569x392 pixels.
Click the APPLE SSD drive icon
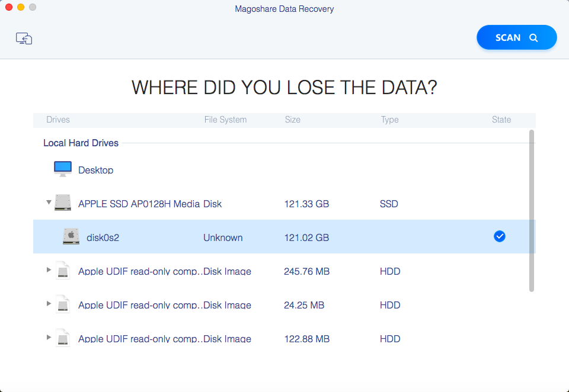click(63, 203)
